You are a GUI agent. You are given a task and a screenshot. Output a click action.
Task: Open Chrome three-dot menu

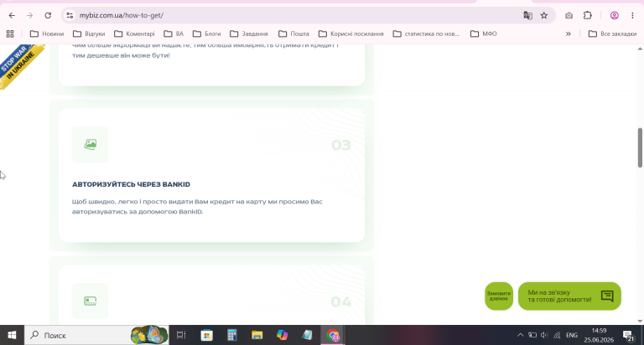click(632, 16)
